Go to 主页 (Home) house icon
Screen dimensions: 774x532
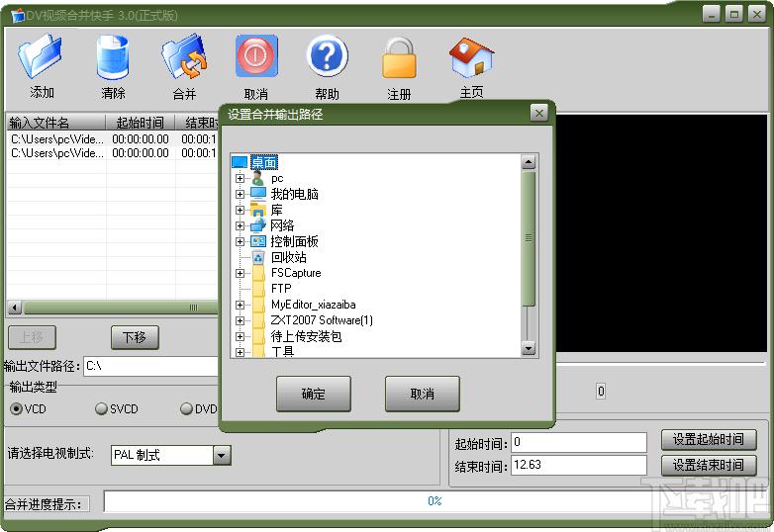[471, 57]
